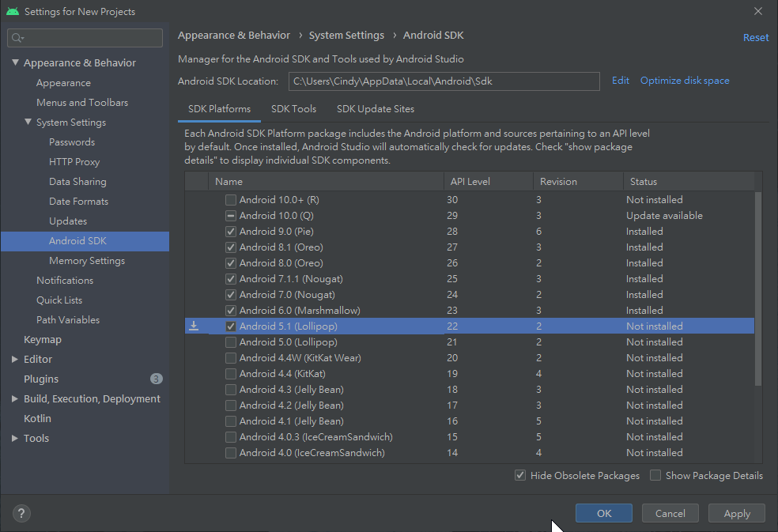The image size is (778, 532).
Task: Click the Status column header
Action: click(x=689, y=182)
